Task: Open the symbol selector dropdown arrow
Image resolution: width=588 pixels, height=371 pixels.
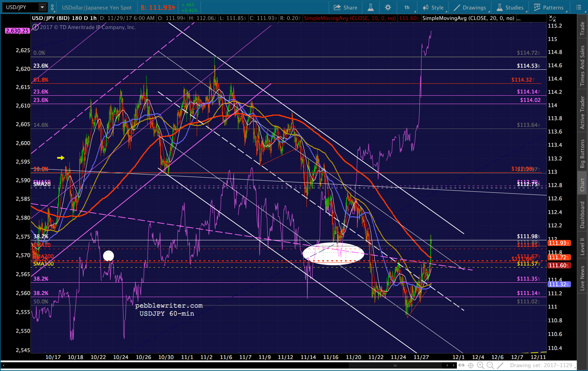Action: point(42,7)
